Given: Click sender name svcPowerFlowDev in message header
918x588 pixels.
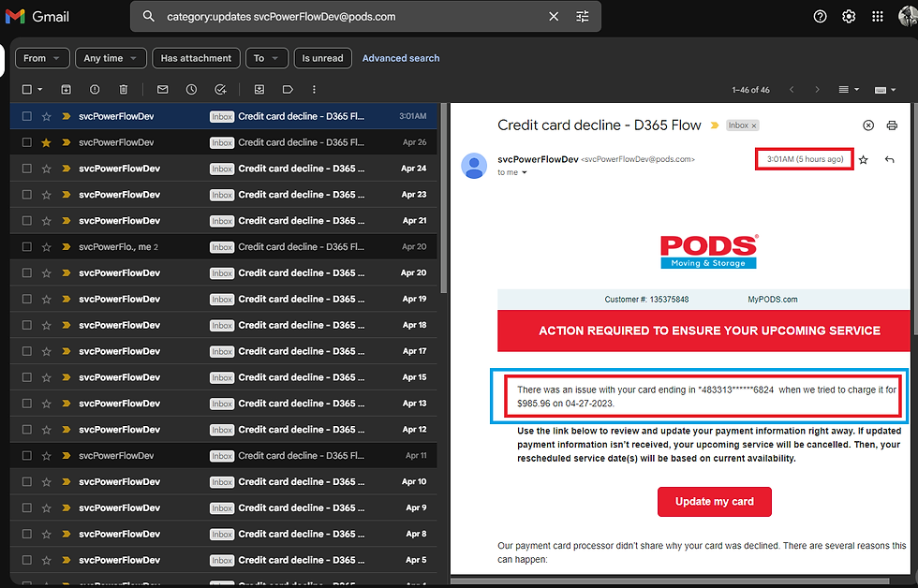Looking at the screenshot, I should click(x=538, y=159).
